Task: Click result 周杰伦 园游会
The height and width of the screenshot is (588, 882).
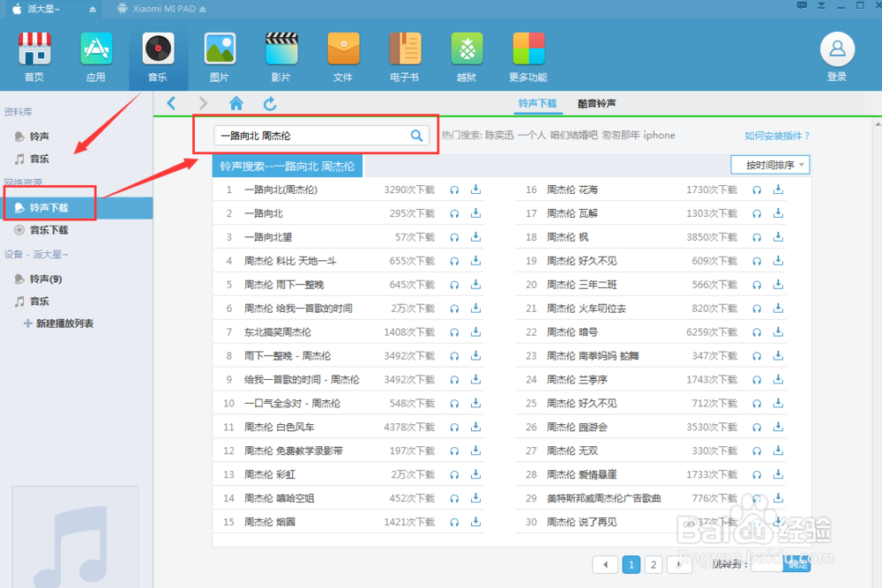Action: [577, 428]
